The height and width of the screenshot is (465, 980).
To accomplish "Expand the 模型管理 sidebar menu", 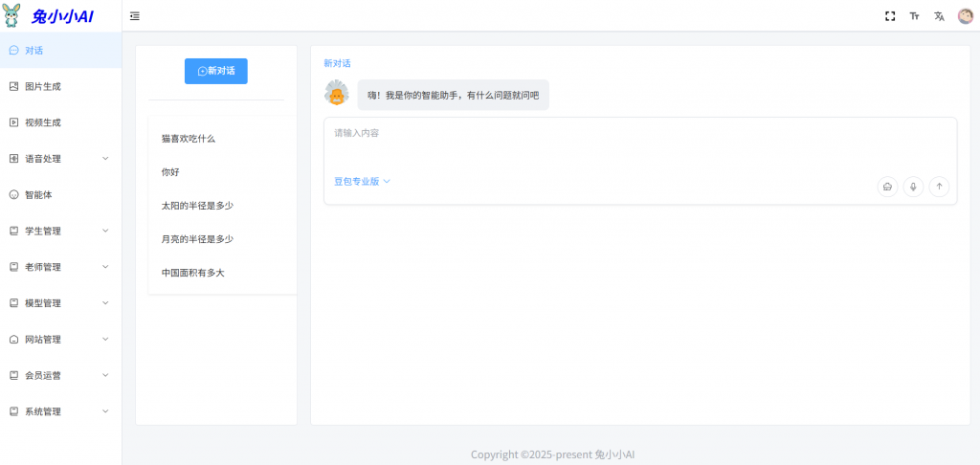I will coord(60,303).
